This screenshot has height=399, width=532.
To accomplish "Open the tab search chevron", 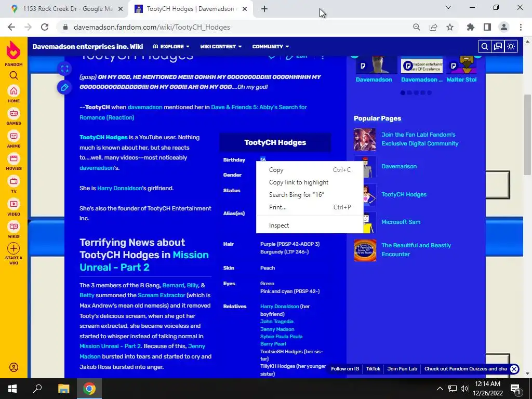I will 448,7.
